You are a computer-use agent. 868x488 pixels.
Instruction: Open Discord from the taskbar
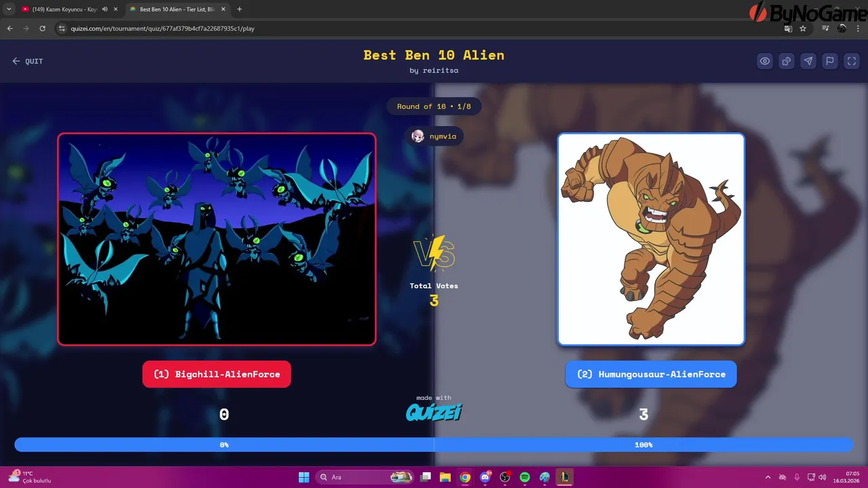pyautogui.click(x=485, y=477)
